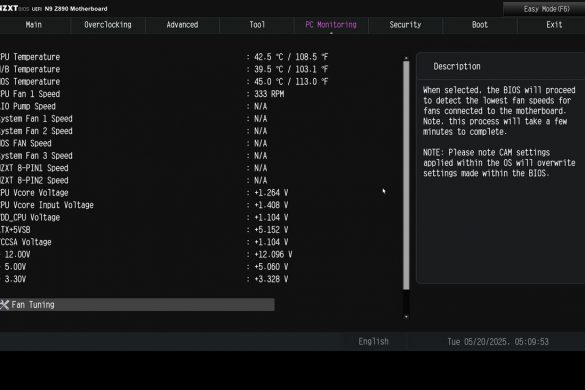
Task: Select NZXT 8-PIN1 Speed row
Action: click(x=134, y=168)
